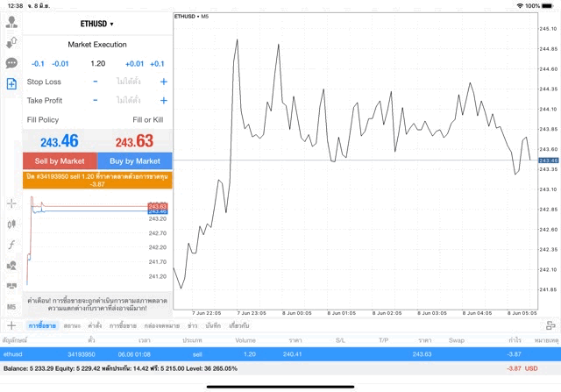Open the Fill or Kill policy selector
561x392 pixels.
pyautogui.click(x=148, y=119)
